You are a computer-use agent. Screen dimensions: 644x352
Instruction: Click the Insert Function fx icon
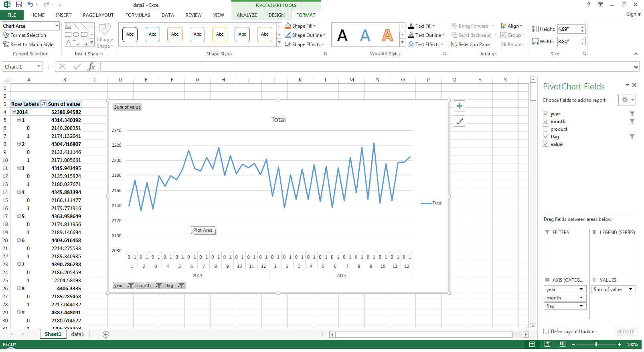[x=91, y=67]
